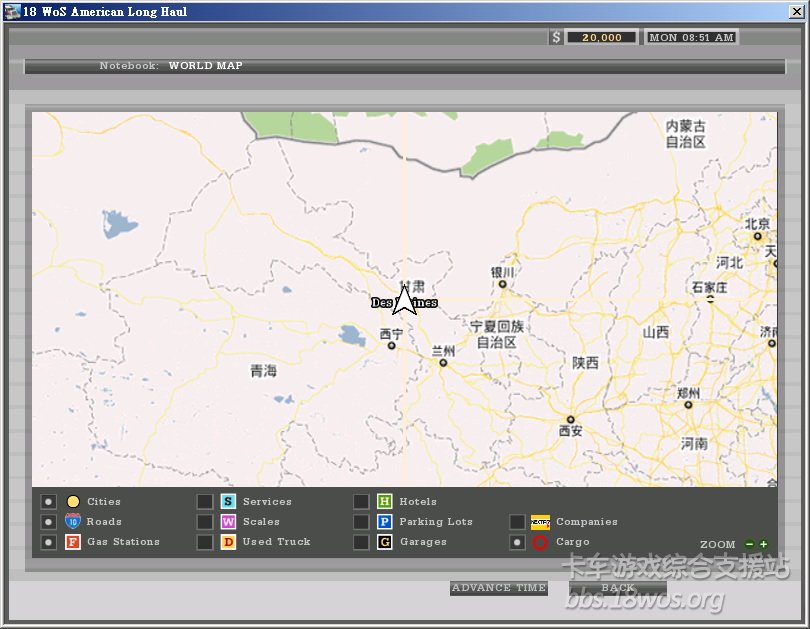Enable the Services checkbox
Screen dimensions: 810x629
204,502
